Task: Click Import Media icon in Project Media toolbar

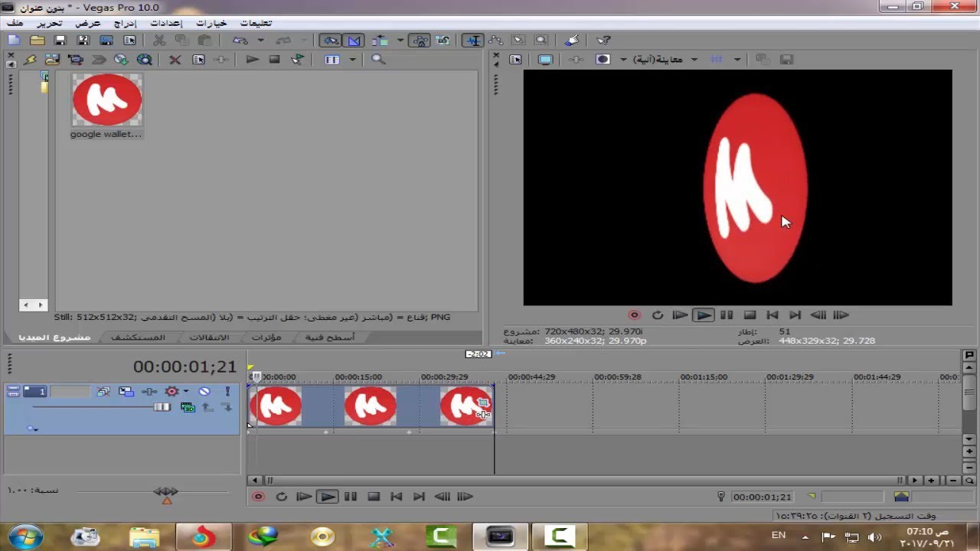Action: (52, 60)
